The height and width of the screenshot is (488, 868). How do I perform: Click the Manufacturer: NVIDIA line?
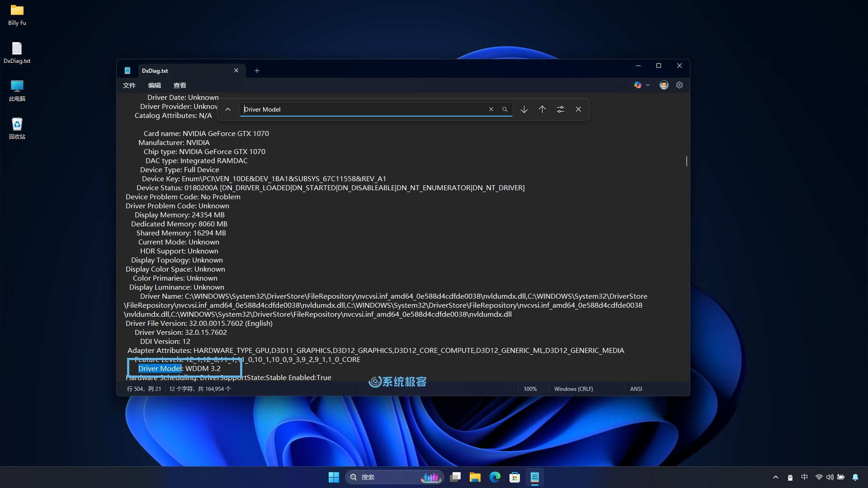tap(174, 143)
